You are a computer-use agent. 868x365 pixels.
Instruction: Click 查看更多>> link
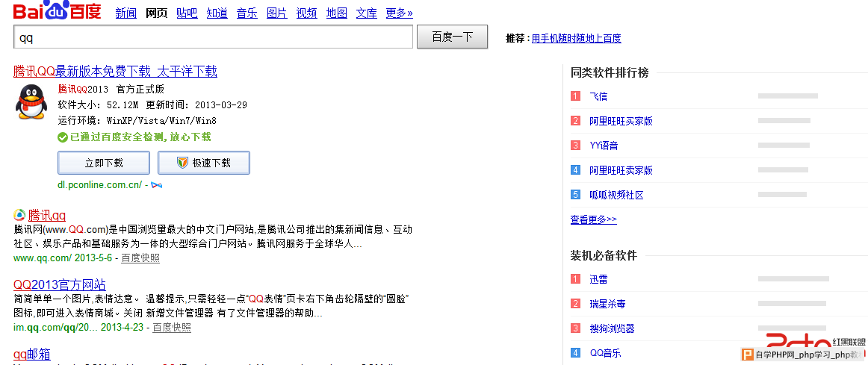[593, 219]
